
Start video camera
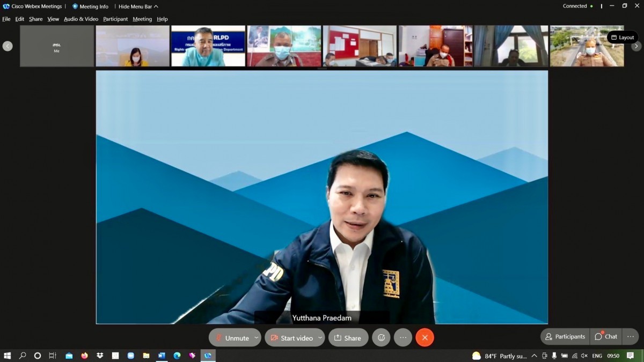pyautogui.click(x=291, y=338)
